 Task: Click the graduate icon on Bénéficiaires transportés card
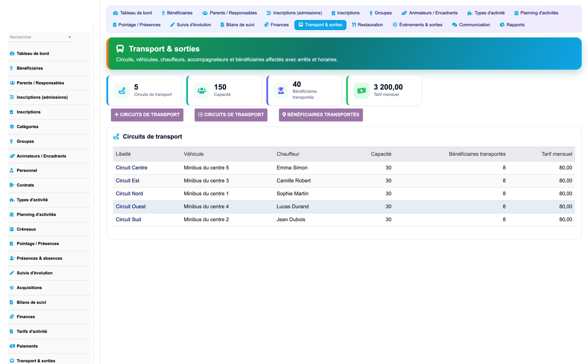(x=281, y=91)
